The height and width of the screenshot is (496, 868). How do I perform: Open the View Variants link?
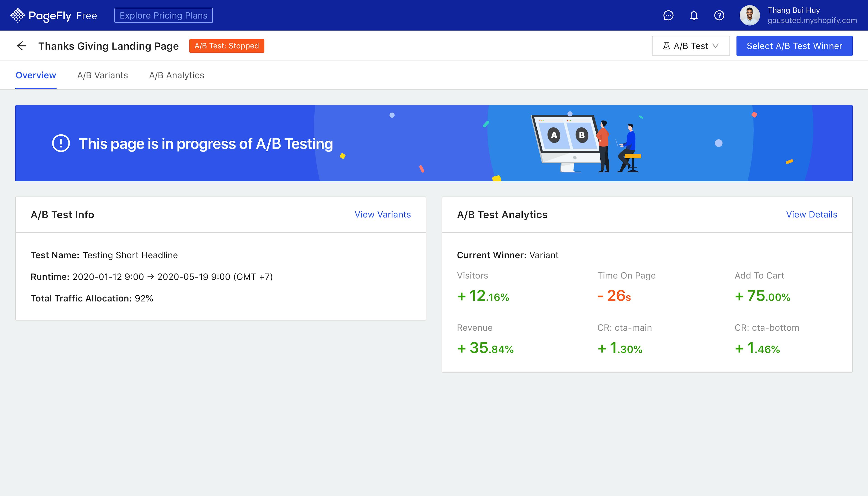pos(383,215)
